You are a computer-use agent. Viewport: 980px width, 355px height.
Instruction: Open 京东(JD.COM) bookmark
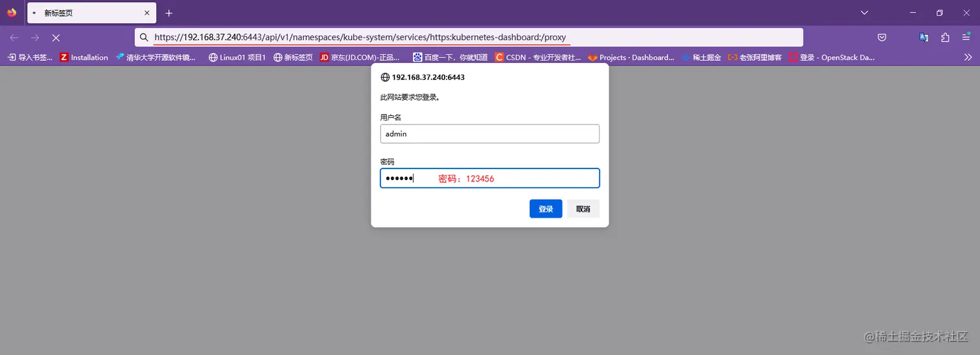tap(360, 57)
